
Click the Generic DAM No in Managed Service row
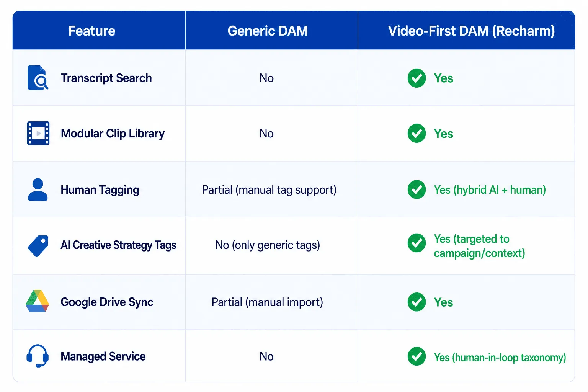pyautogui.click(x=266, y=356)
